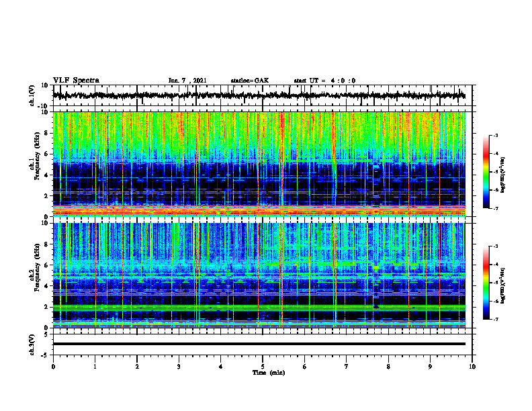Click the "-7" label on ch.2 colorbar
Image resolution: width=532 pixels, height=411 pixels.
coord(495,320)
